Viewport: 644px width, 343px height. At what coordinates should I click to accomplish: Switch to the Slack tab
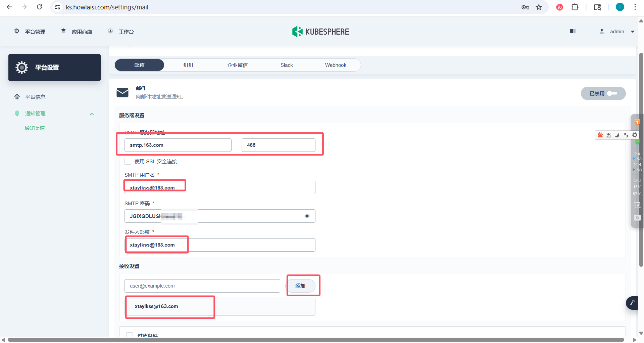coord(286,65)
